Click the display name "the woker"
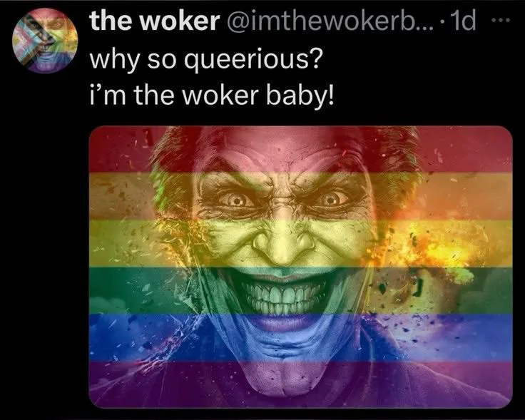 155,21
